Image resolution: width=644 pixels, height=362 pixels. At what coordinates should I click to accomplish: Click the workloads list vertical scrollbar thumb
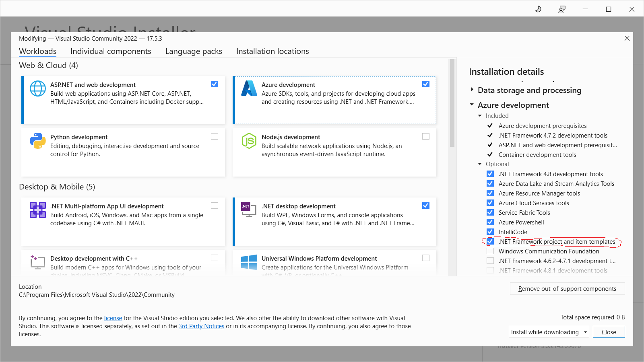click(452, 103)
